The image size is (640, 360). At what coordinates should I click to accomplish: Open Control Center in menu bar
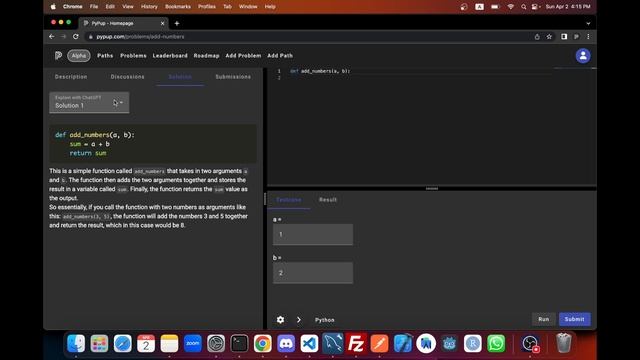click(x=535, y=7)
